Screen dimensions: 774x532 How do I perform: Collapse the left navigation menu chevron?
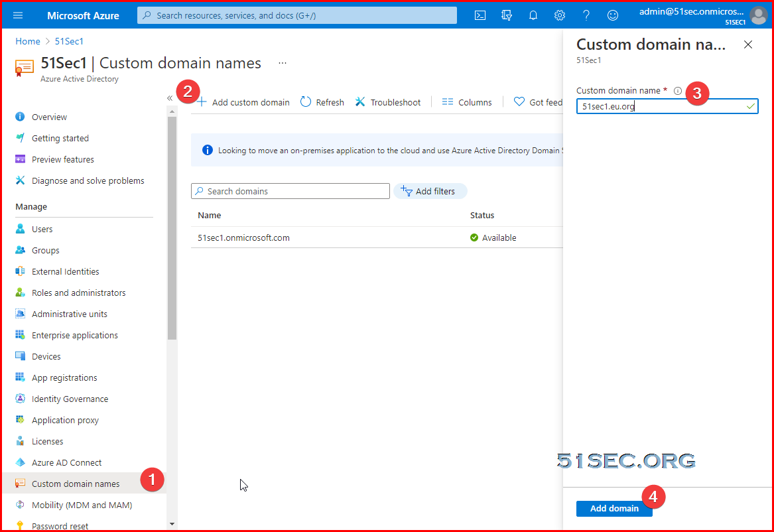pos(170,98)
